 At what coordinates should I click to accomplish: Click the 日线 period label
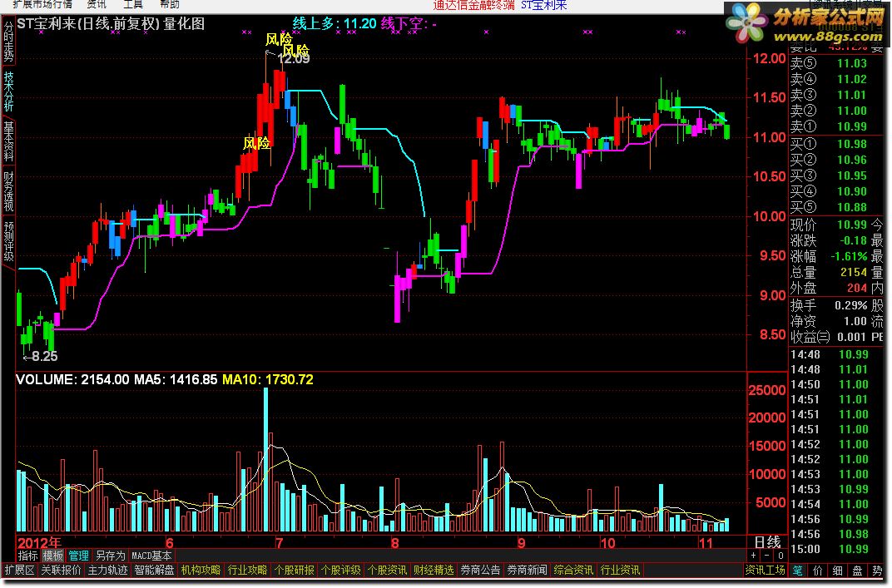click(x=767, y=542)
